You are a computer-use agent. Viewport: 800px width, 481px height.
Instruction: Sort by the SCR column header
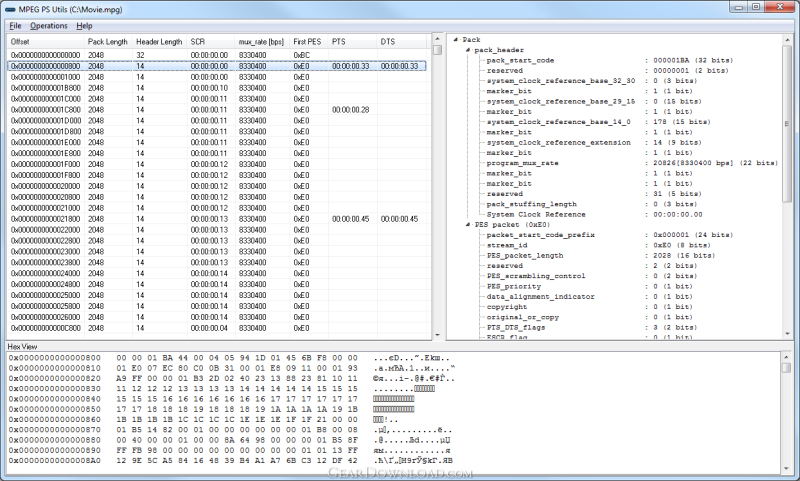211,42
